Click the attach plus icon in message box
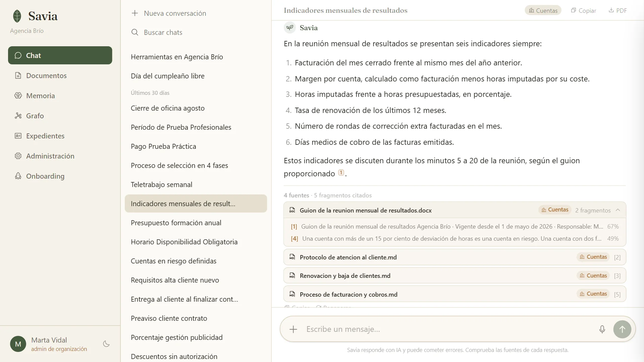Viewport: 644px width, 362px height. coord(293,329)
